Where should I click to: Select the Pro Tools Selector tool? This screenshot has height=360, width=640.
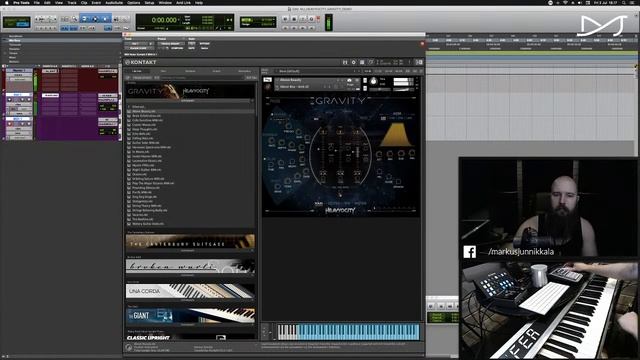tap(95, 19)
